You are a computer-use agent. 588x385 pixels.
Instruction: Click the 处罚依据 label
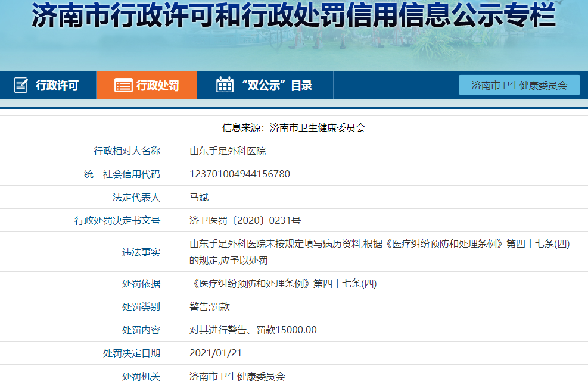click(141, 283)
